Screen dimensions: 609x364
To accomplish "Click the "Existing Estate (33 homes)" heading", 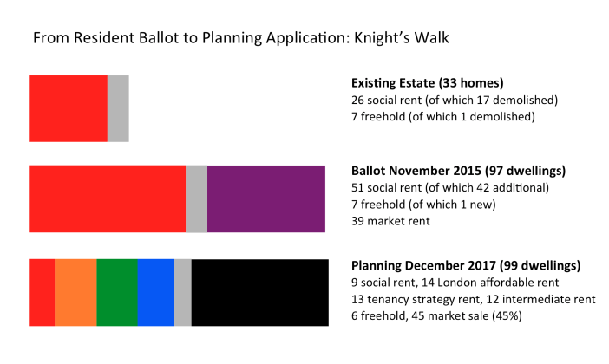I will [x=427, y=83].
